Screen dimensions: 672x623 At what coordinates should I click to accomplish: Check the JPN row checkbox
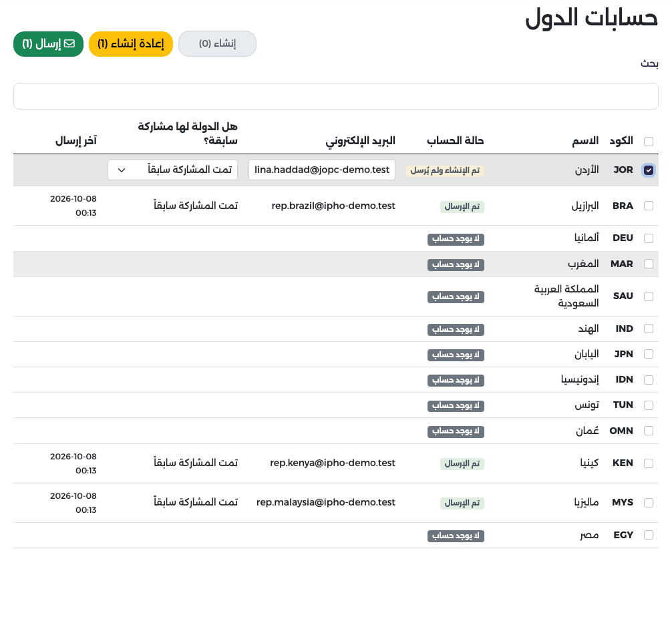(649, 354)
